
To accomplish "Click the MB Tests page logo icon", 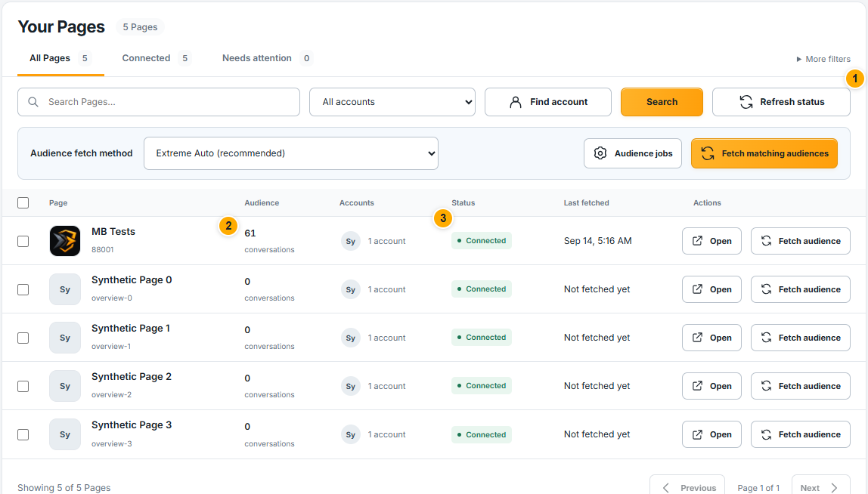I will coord(65,241).
